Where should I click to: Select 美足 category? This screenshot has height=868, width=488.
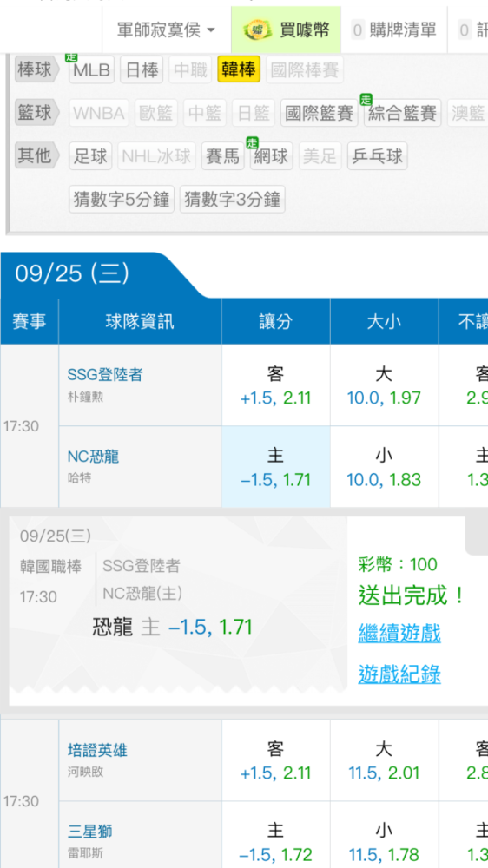click(x=320, y=155)
